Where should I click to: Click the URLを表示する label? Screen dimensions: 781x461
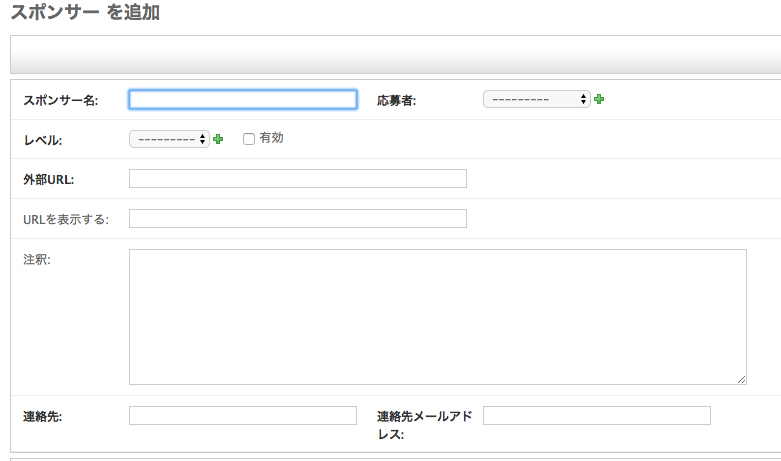point(66,220)
